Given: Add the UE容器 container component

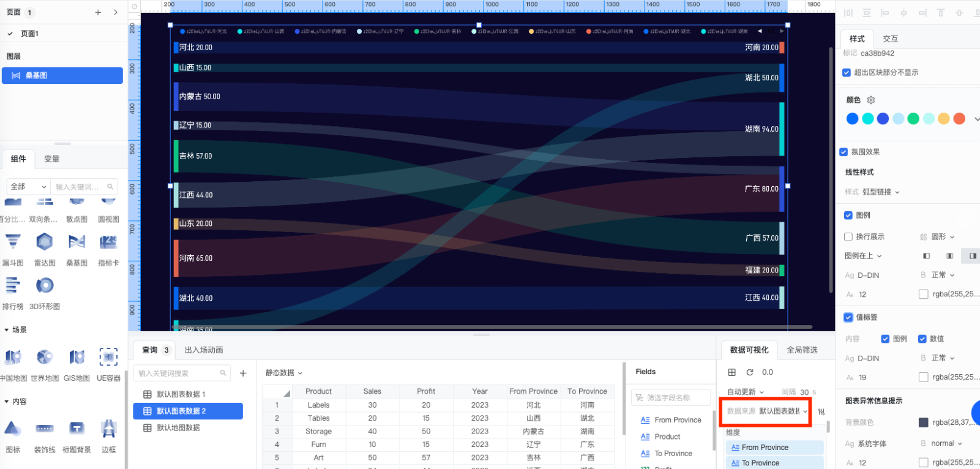Looking at the screenshot, I should click(108, 364).
